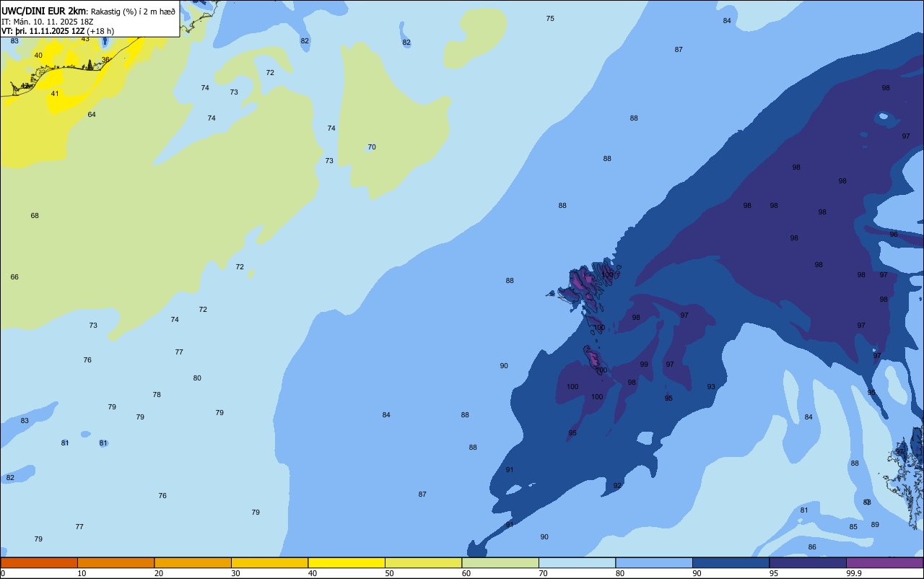
Task: Click the navy 95–99.9 legend swatch
Action: (808, 562)
